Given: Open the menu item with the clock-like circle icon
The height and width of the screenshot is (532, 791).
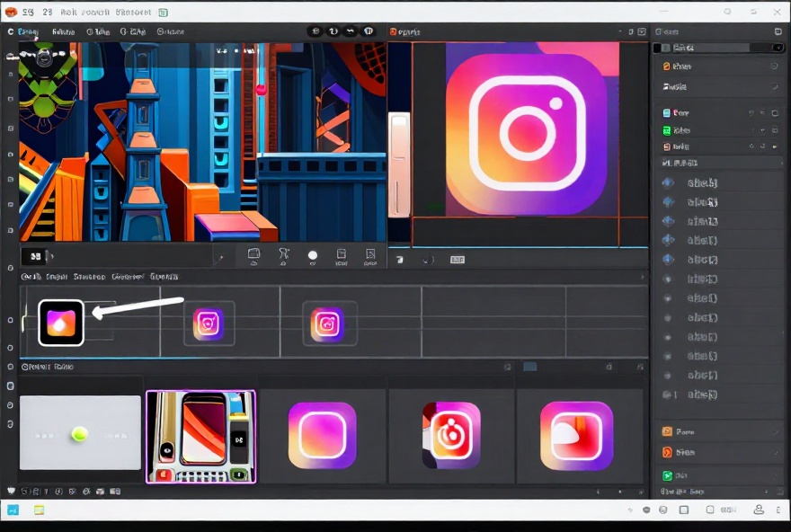Looking at the screenshot, I should point(98,31).
